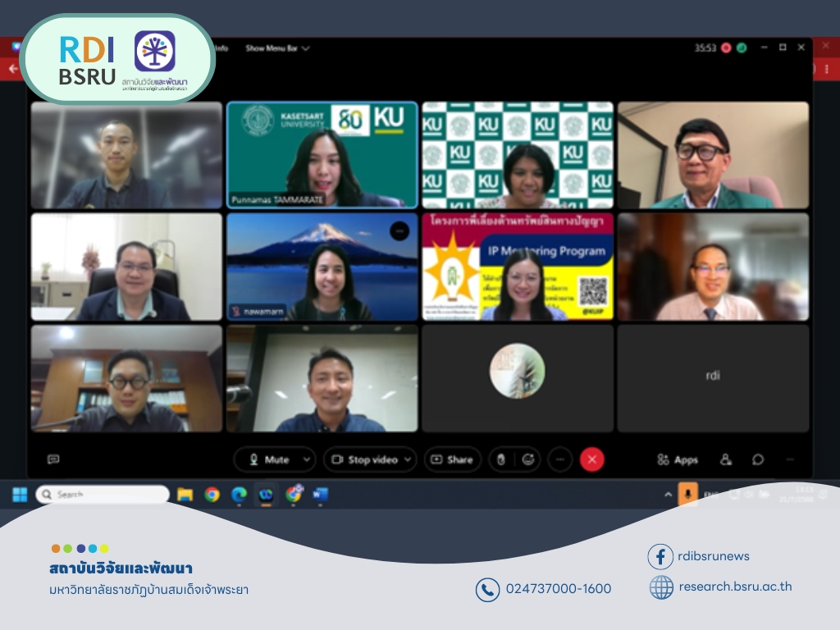The height and width of the screenshot is (630, 840).
Task: Show the participants list
Action: click(x=726, y=459)
